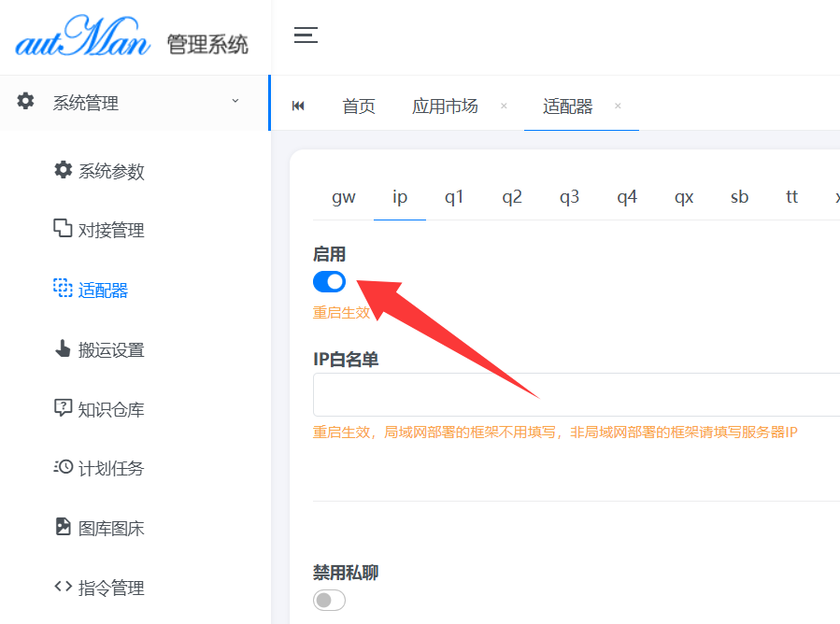Click the 图库图床 image icon
This screenshot has width=840, height=624.
click(63, 527)
